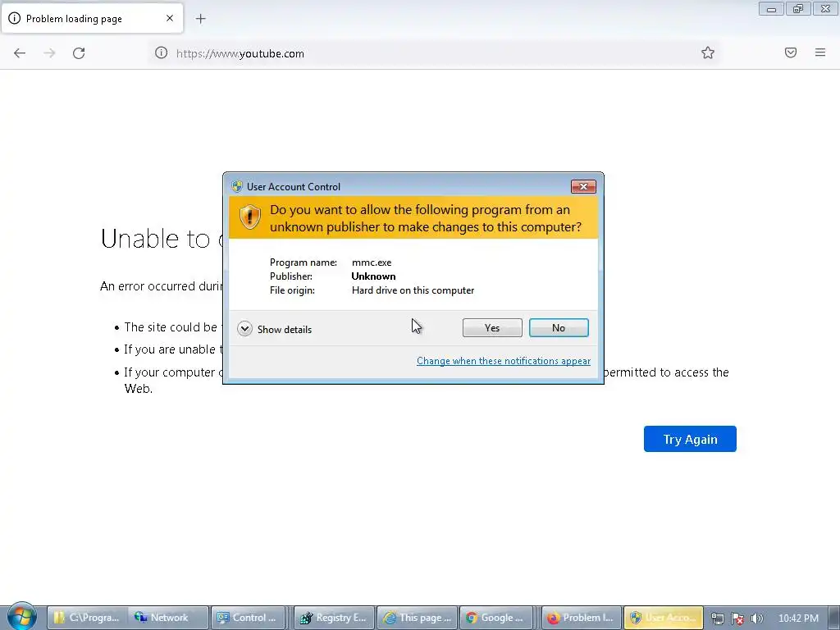
Task: Switch to Google Chrome taskbar item
Action: [x=496, y=618]
